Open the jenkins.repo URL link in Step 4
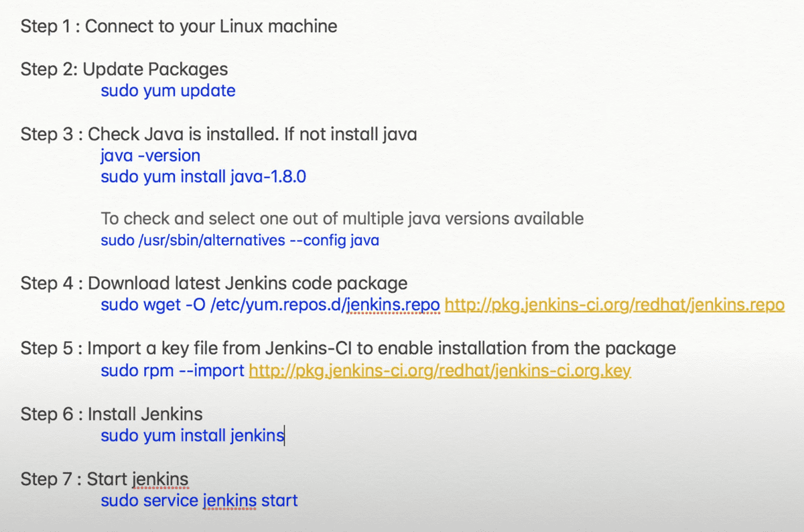 (x=614, y=305)
